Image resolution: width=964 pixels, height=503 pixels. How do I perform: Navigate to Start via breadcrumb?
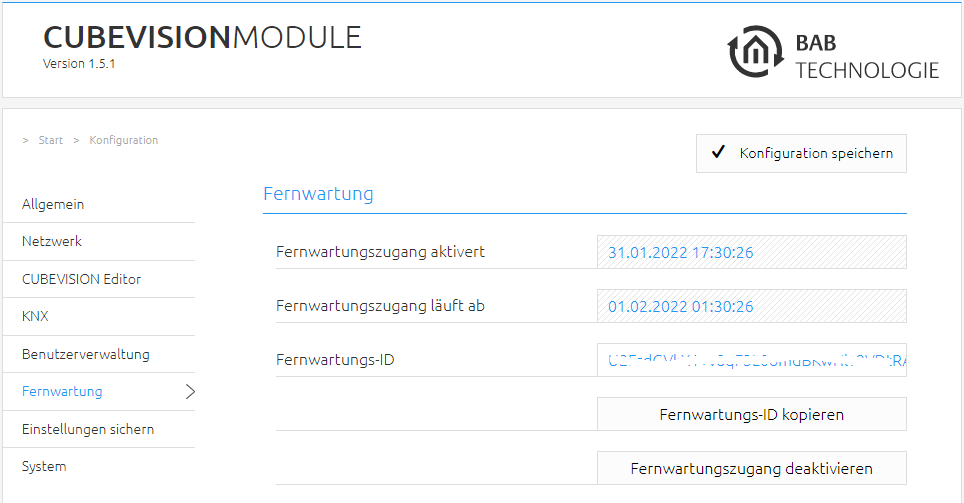[50, 140]
